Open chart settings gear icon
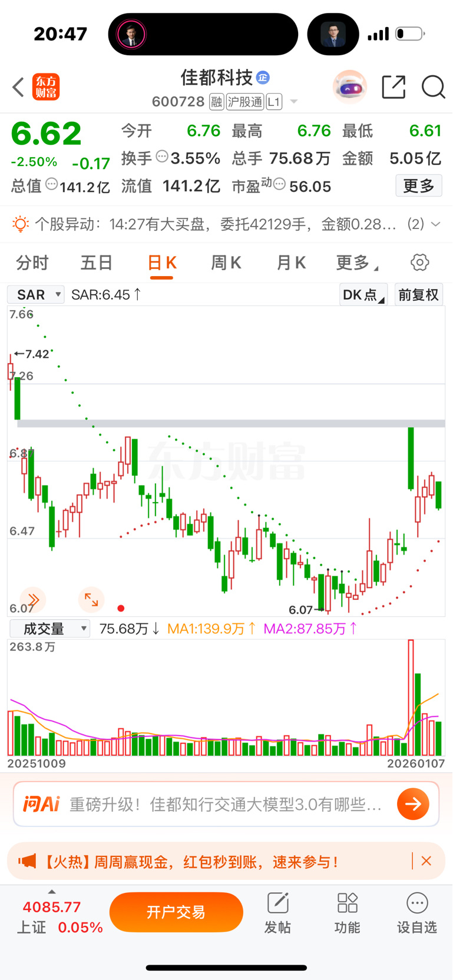This screenshot has height=980, width=453. pos(420,263)
